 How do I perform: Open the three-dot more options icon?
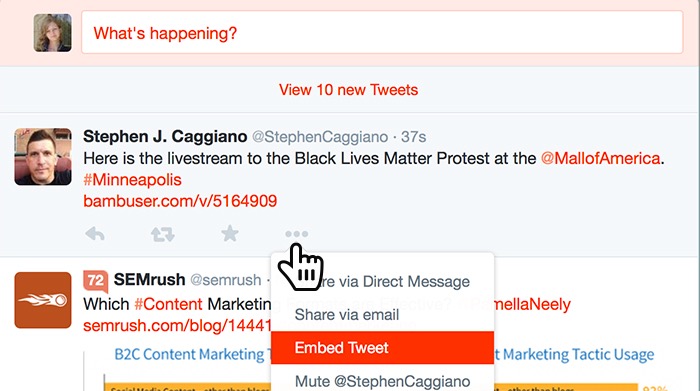pos(296,234)
